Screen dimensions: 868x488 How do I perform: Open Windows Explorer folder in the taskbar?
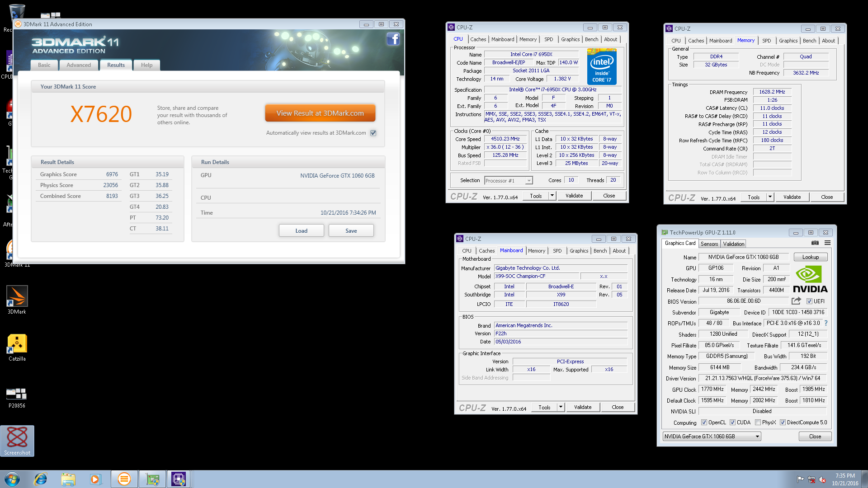pos(68,479)
